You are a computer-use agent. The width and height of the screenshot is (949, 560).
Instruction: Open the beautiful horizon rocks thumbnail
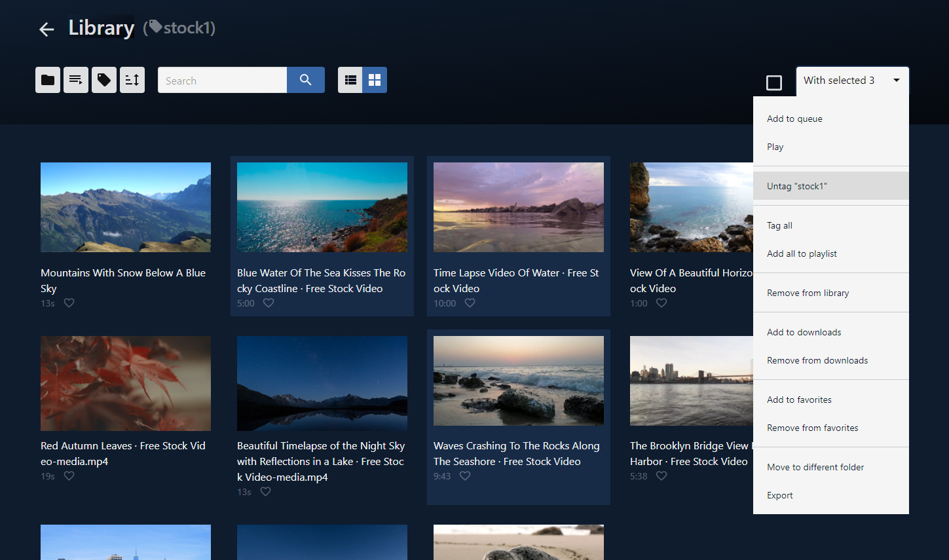(x=692, y=207)
